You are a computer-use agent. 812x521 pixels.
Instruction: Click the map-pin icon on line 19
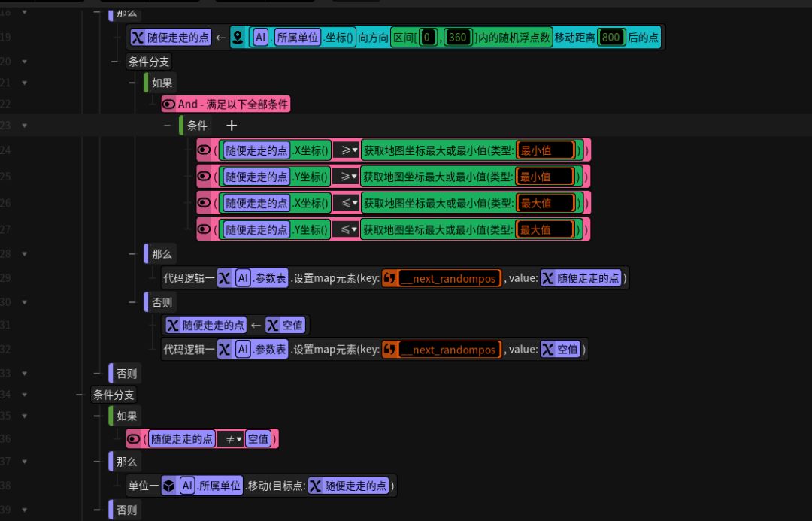click(x=238, y=38)
